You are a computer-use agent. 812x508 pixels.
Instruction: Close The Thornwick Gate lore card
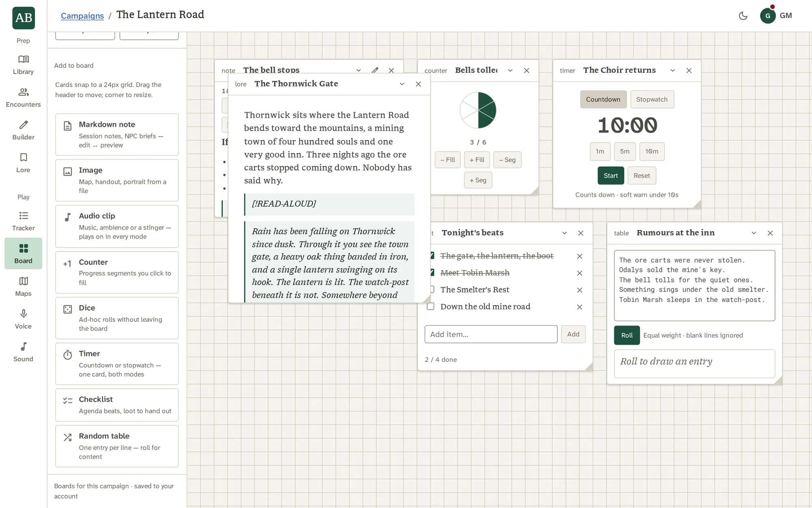click(418, 84)
